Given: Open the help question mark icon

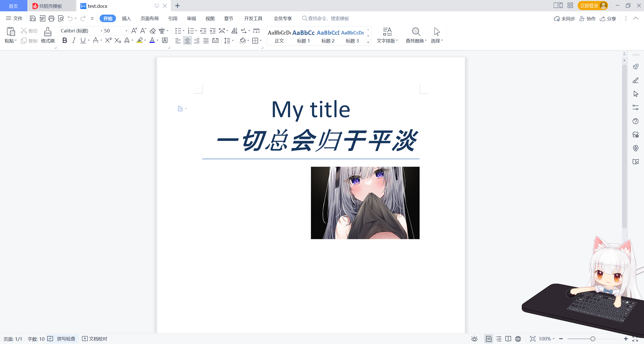Looking at the screenshot, I should point(636,121).
